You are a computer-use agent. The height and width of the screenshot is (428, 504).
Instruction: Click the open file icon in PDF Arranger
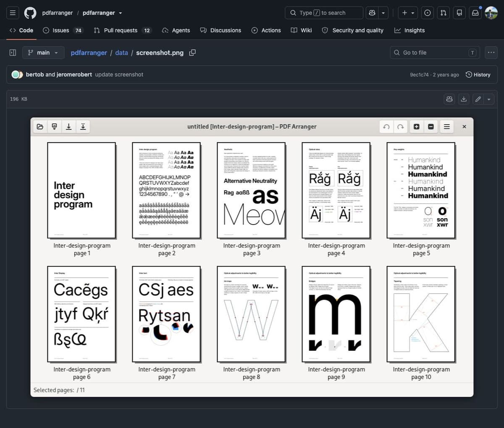pos(40,126)
